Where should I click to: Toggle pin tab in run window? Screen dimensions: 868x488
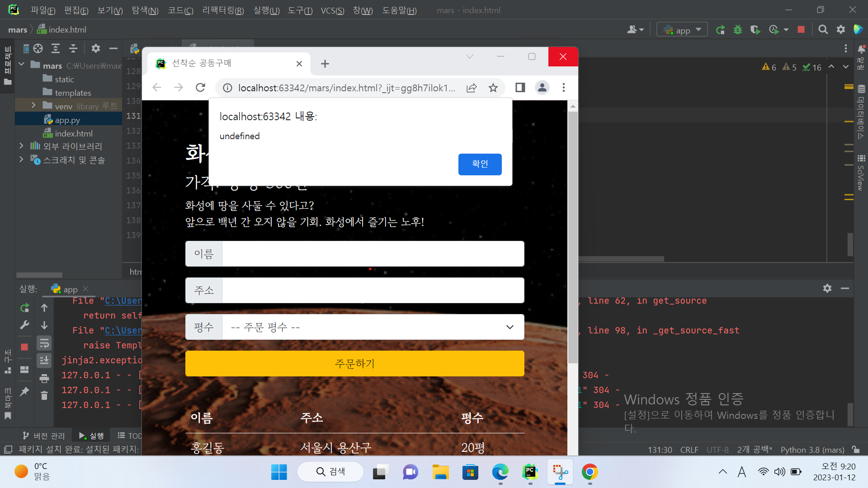25,391
